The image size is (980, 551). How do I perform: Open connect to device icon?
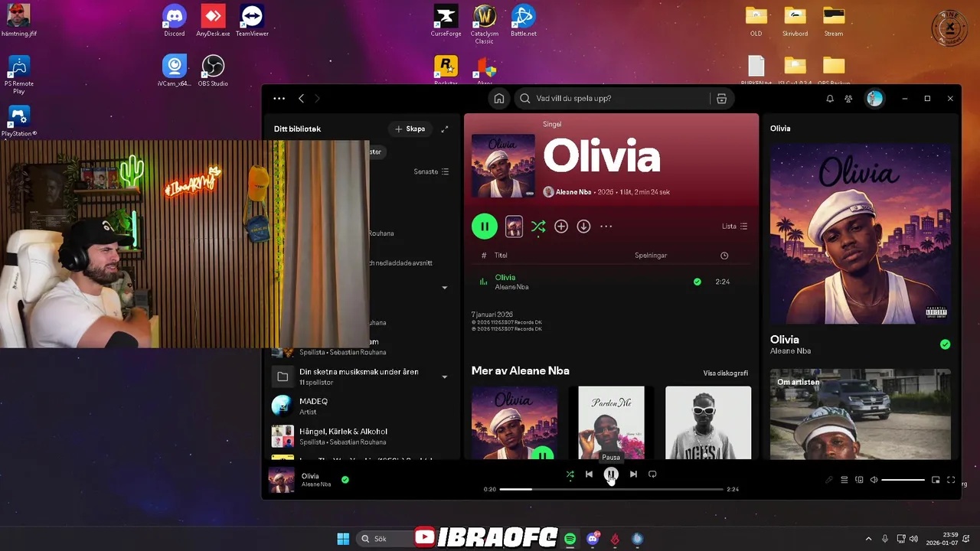pos(859,480)
